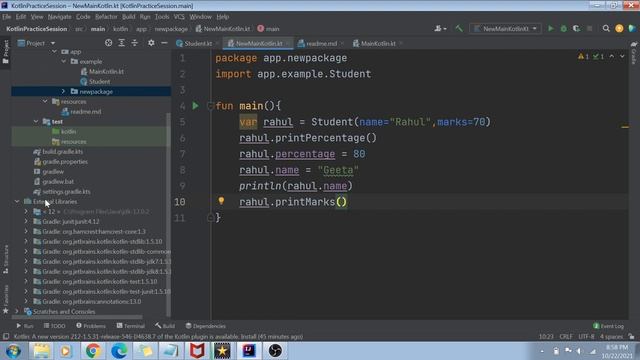Open Windows Start button
Image resolution: width=640 pixels, height=360 pixels.
[x=13, y=351]
